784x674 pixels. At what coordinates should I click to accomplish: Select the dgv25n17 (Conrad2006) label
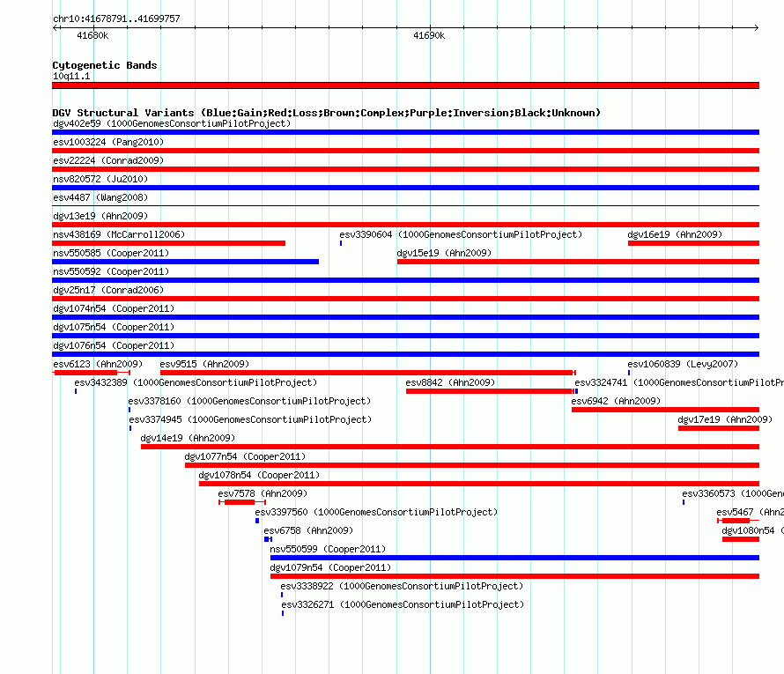[108, 290]
